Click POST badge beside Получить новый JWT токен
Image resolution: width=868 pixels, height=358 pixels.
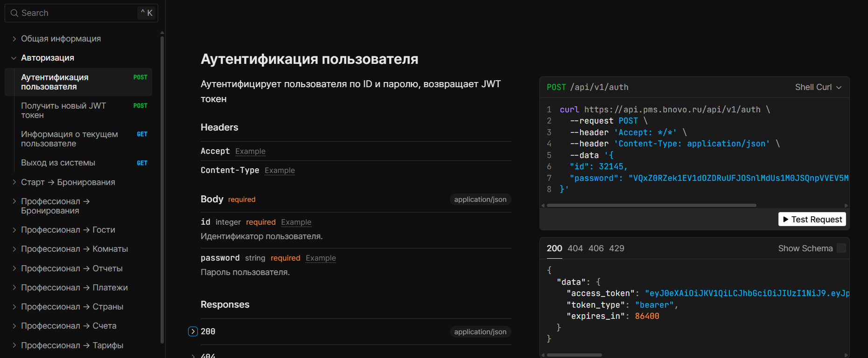pos(140,106)
